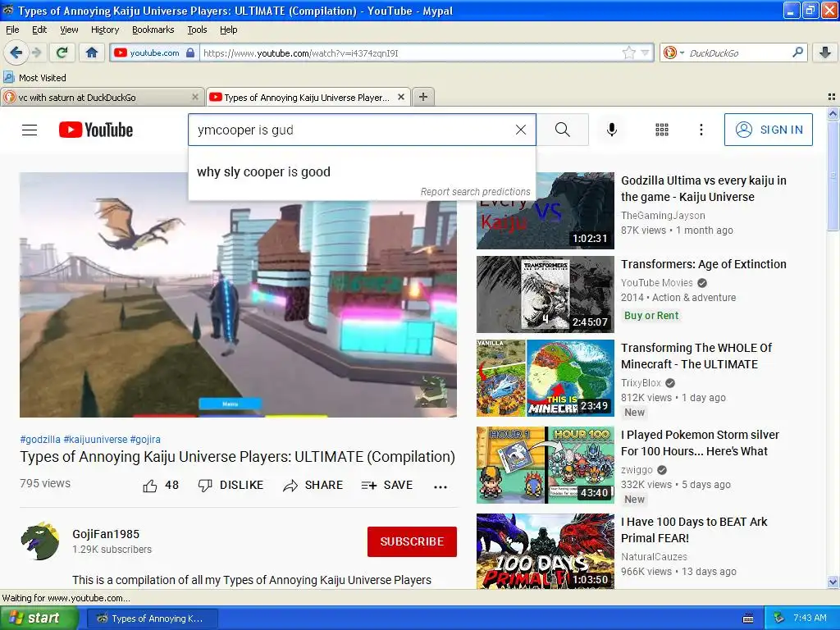Click Report search predictions link

475,192
